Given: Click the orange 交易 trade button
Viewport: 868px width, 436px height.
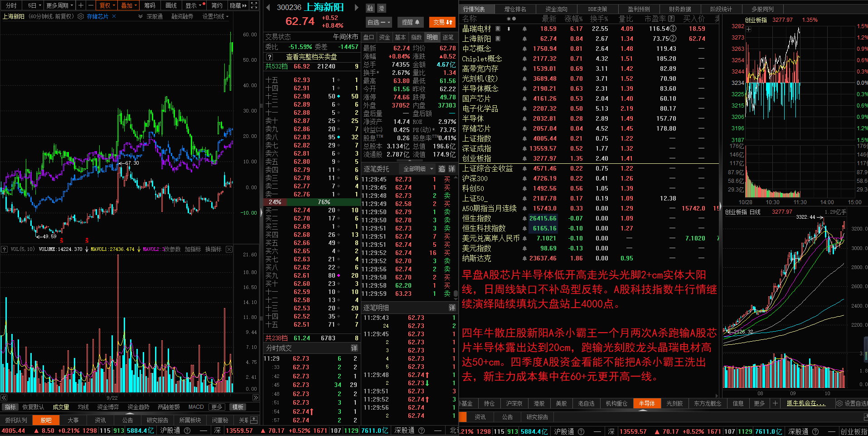Looking at the screenshot, I should tap(442, 22).
